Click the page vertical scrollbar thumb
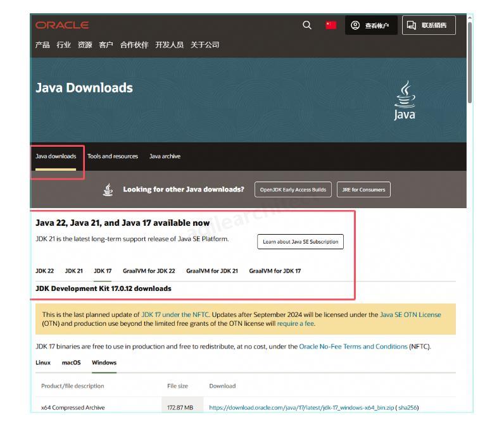The image size is (504, 427). [470, 63]
